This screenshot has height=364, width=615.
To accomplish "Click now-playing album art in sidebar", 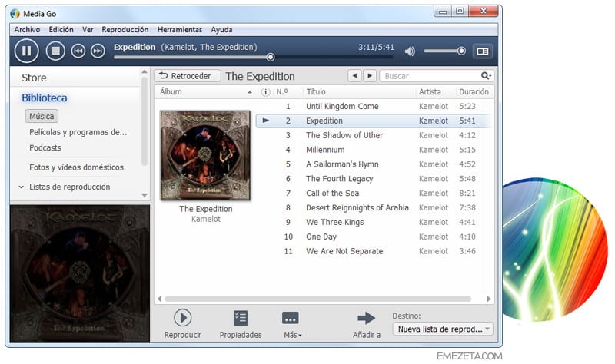I will click(x=80, y=274).
